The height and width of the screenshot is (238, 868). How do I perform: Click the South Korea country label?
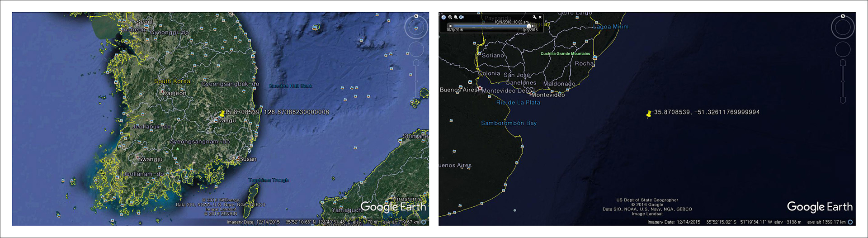[x=172, y=81]
